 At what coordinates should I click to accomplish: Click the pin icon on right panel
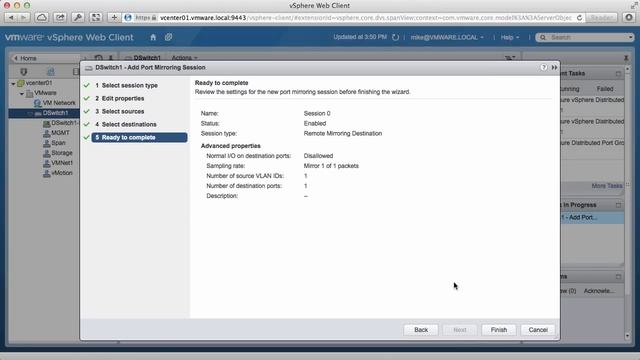(626, 58)
